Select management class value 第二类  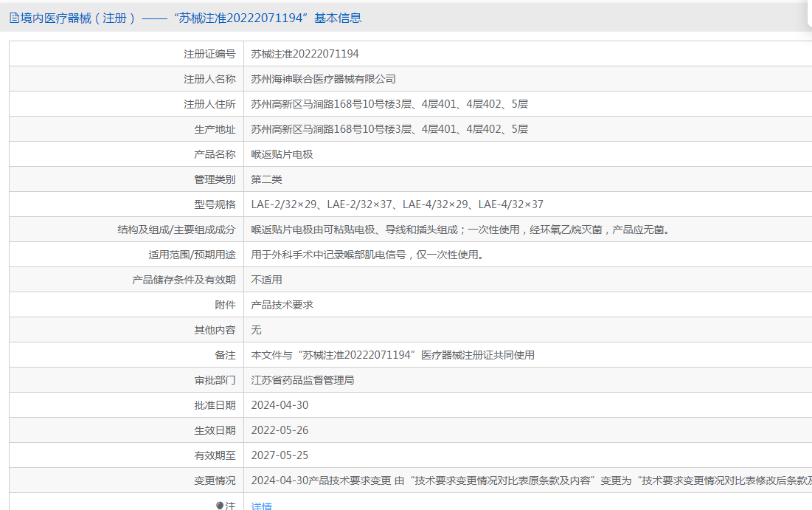[x=266, y=179]
